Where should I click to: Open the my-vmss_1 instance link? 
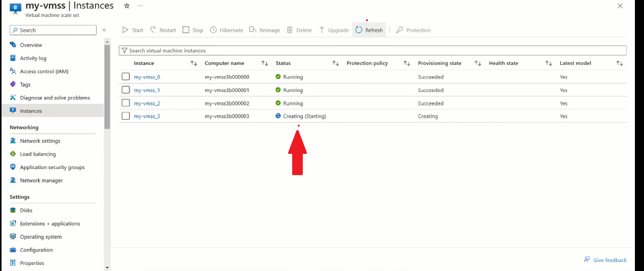coord(147,90)
